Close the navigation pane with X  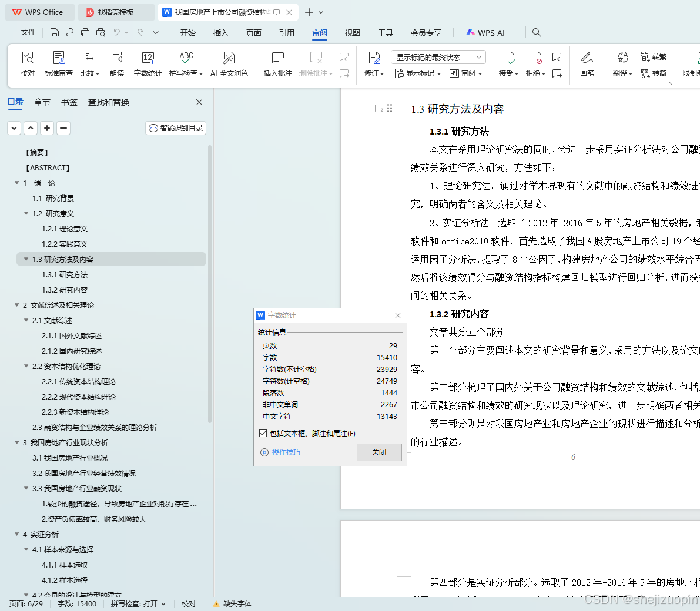[x=199, y=102]
